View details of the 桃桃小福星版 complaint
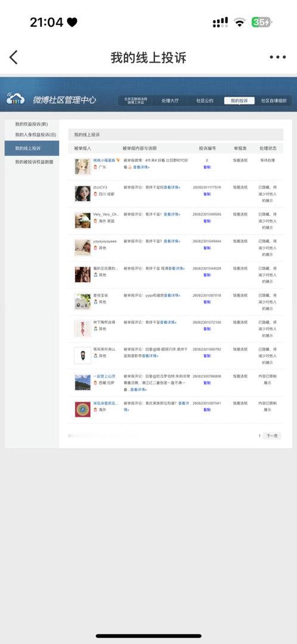Viewport: 297px width, 644px height. pyautogui.click(x=141, y=167)
